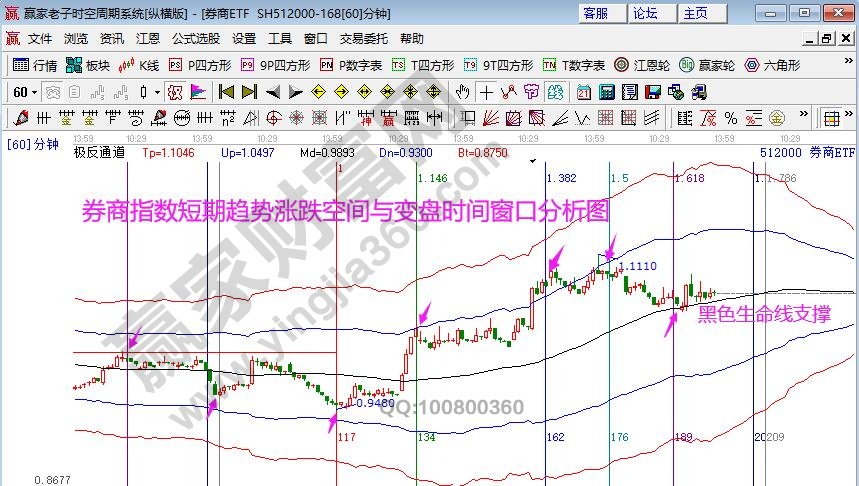The image size is (859, 486).
Task: Click the calculator icon in toolbar
Action: 605,92
